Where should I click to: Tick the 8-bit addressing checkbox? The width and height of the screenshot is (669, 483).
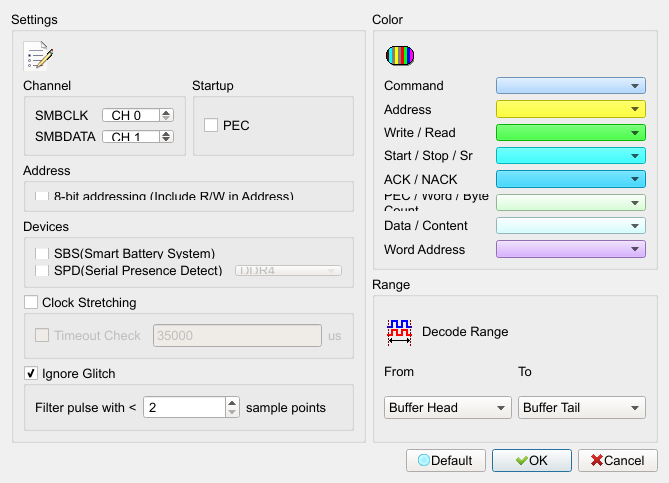click(42, 195)
